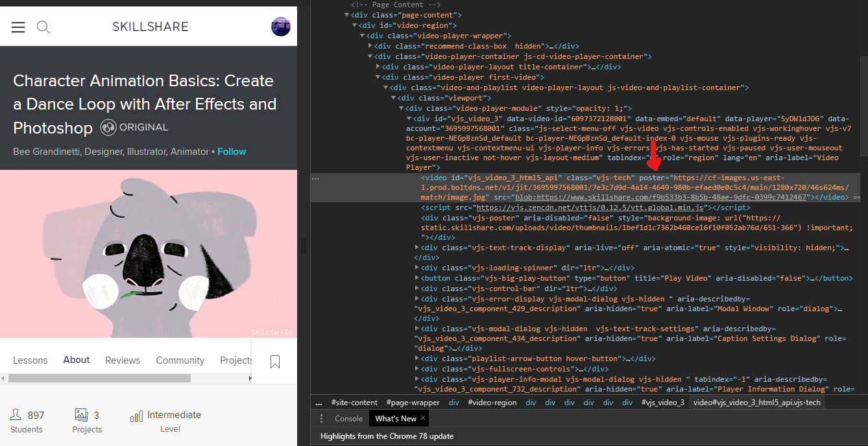Click the search magnifier icon
This screenshot has width=868, height=446.
click(x=43, y=27)
